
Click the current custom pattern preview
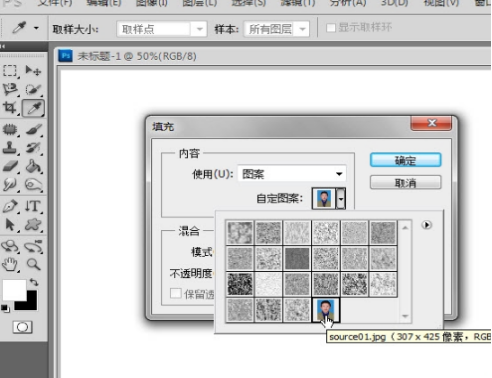pyautogui.click(x=324, y=198)
